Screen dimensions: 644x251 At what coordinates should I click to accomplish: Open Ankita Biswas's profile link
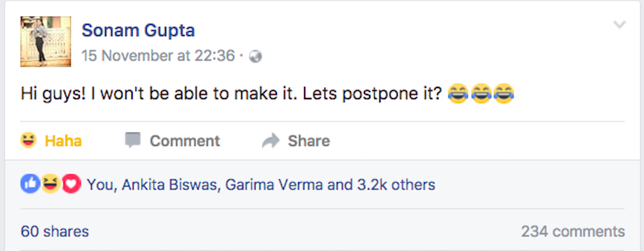click(x=169, y=185)
